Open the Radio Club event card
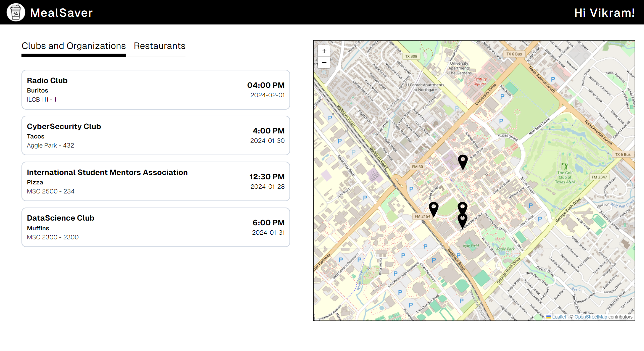 pyautogui.click(x=156, y=90)
